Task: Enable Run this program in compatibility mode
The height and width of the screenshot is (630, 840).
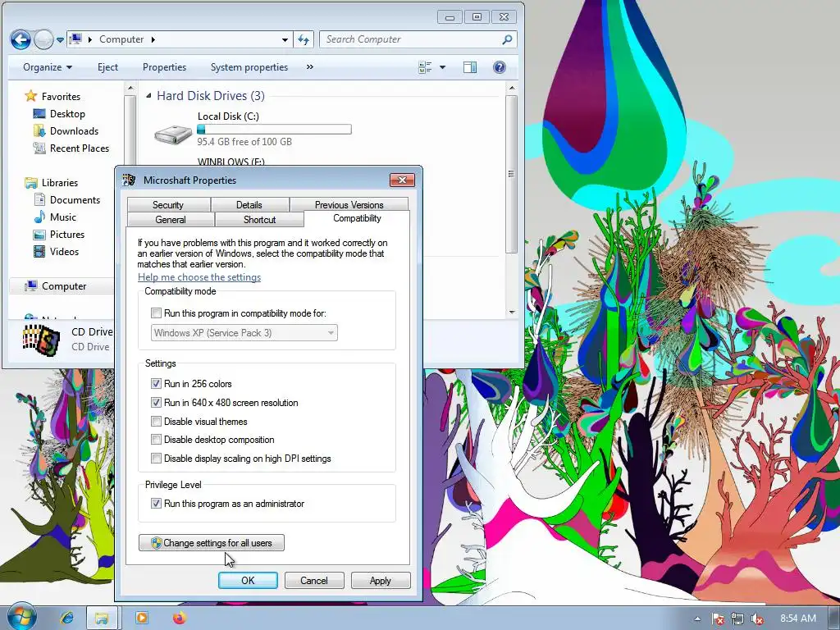Action: pos(156,313)
